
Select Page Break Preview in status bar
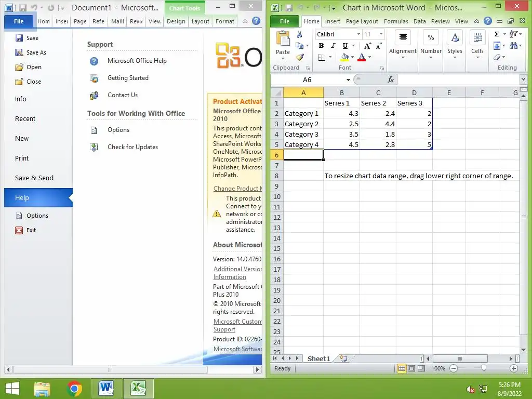click(x=421, y=368)
